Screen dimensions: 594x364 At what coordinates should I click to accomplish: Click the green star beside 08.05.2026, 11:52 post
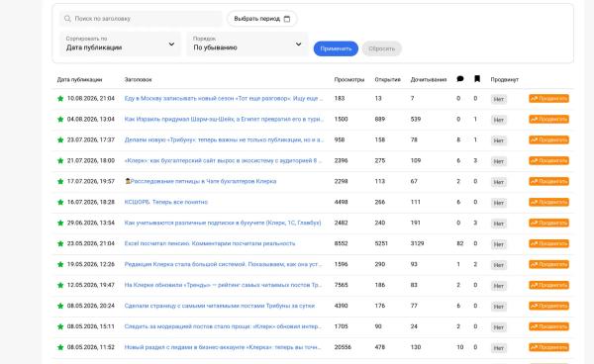pyautogui.click(x=60, y=347)
